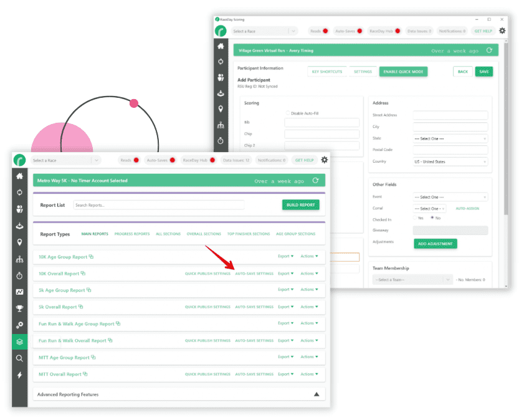The image size is (524, 420).
Task: Open the lightning bolt icon in the sidebar
Action: pos(20,375)
